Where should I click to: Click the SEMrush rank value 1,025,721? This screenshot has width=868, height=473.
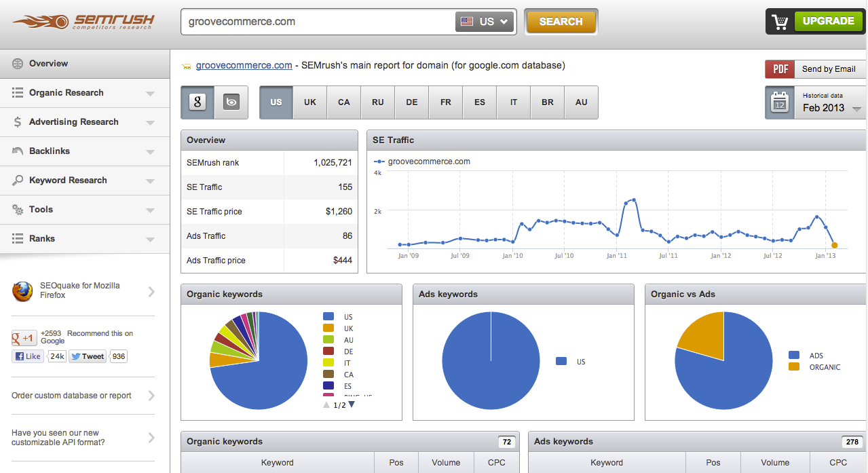point(333,163)
